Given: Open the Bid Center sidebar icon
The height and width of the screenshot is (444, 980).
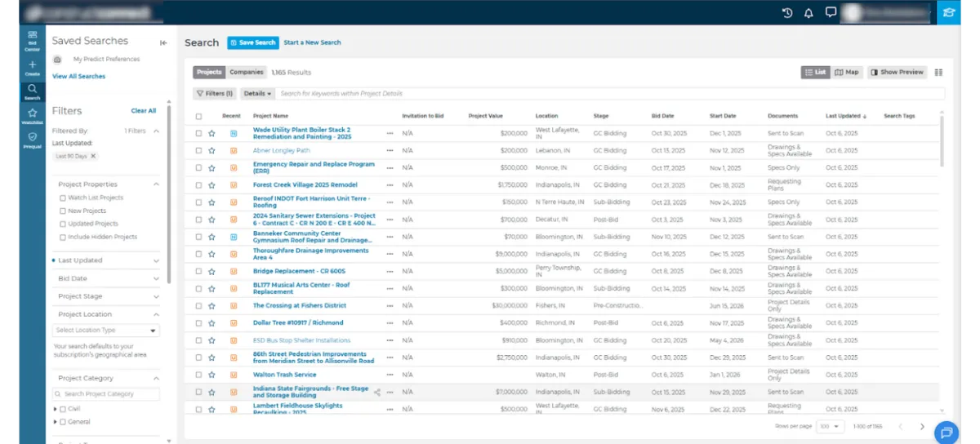Looking at the screenshot, I should click(32, 39).
